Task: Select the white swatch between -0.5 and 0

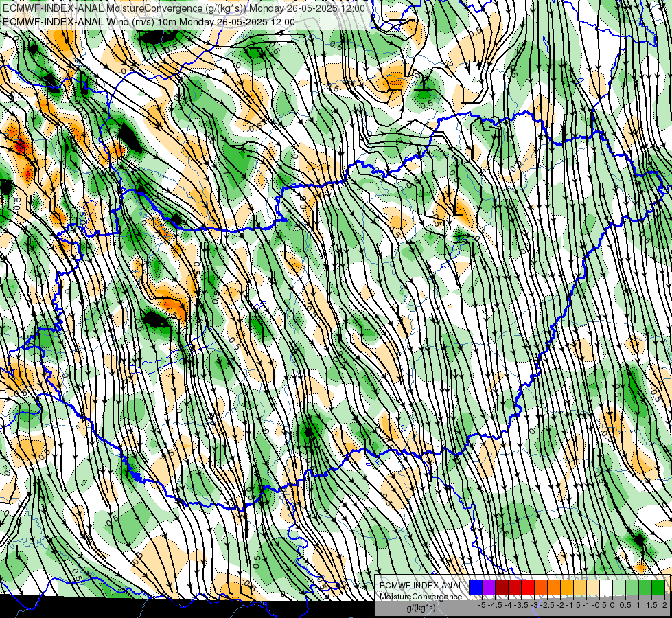Action: coord(606,588)
